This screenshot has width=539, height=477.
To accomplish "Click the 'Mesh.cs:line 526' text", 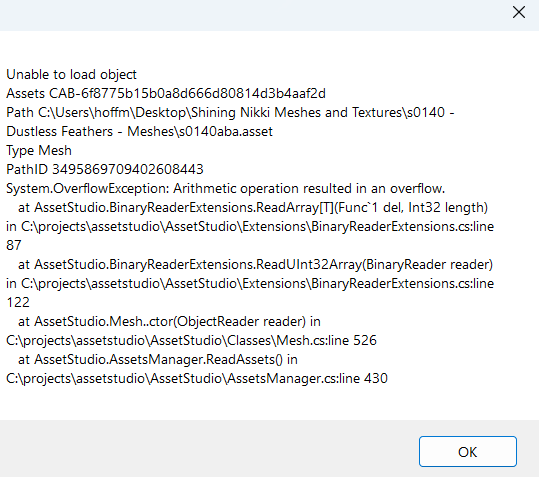I will tap(327, 341).
